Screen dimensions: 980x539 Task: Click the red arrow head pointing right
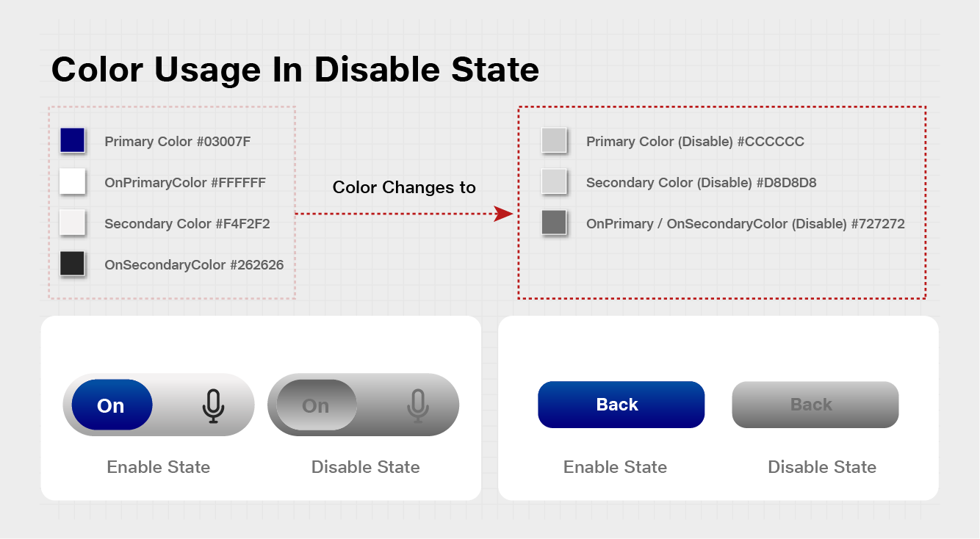tap(503, 214)
